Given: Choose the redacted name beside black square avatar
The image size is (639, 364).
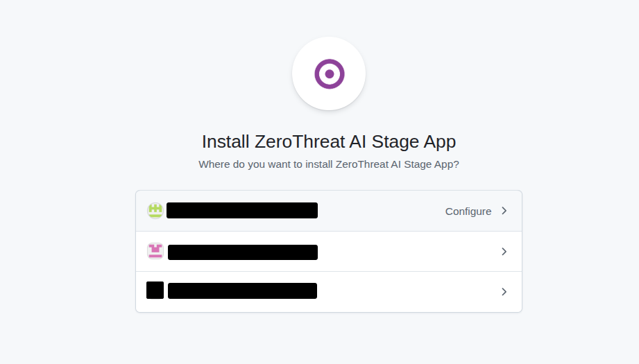Looking at the screenshot, I should click(242, 291).
